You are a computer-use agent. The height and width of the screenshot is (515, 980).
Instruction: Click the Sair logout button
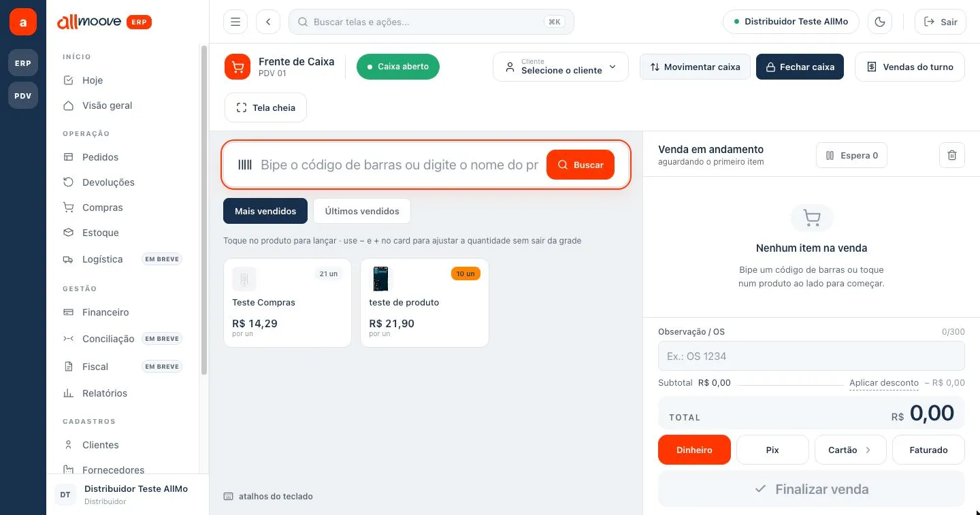(940, 22)
